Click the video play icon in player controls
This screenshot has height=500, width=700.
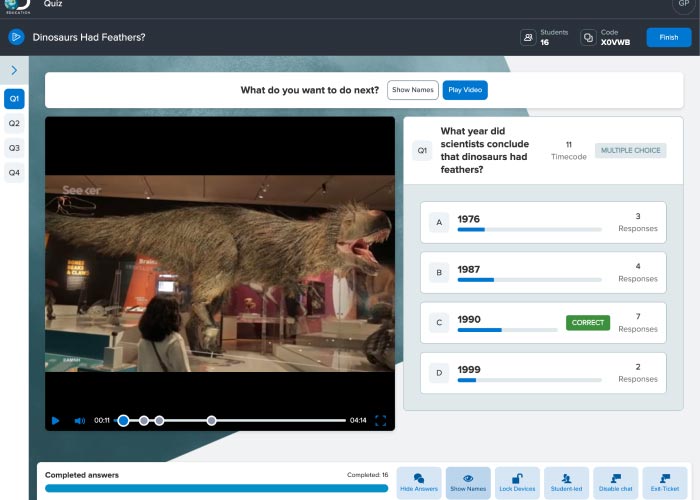point(56,421)
